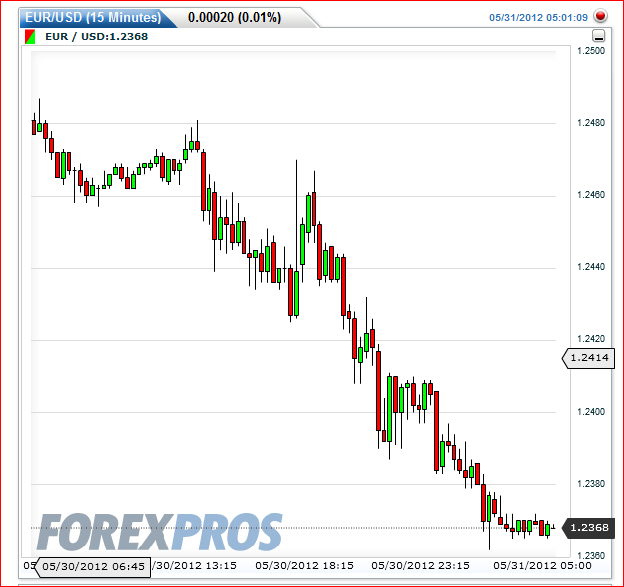Image resolution: width=624 pixels, height=587 pixels.
Task: Click the 05/31/2012 05:01:09 timestamp
Action: point(538,18)
